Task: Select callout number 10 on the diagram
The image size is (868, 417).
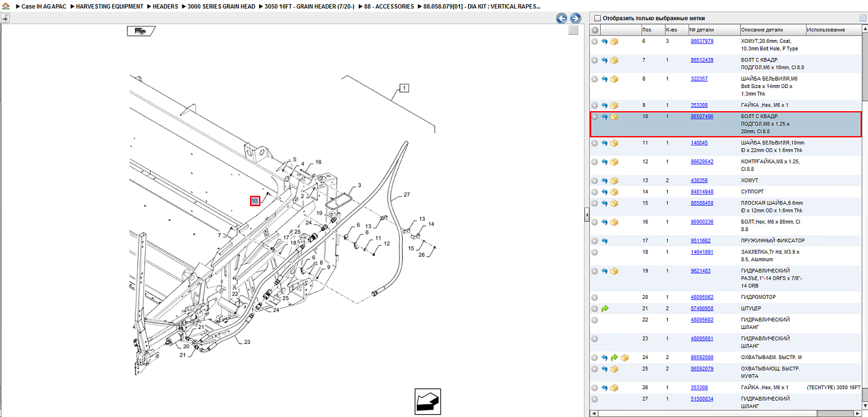Action: [x=255, y=201]
